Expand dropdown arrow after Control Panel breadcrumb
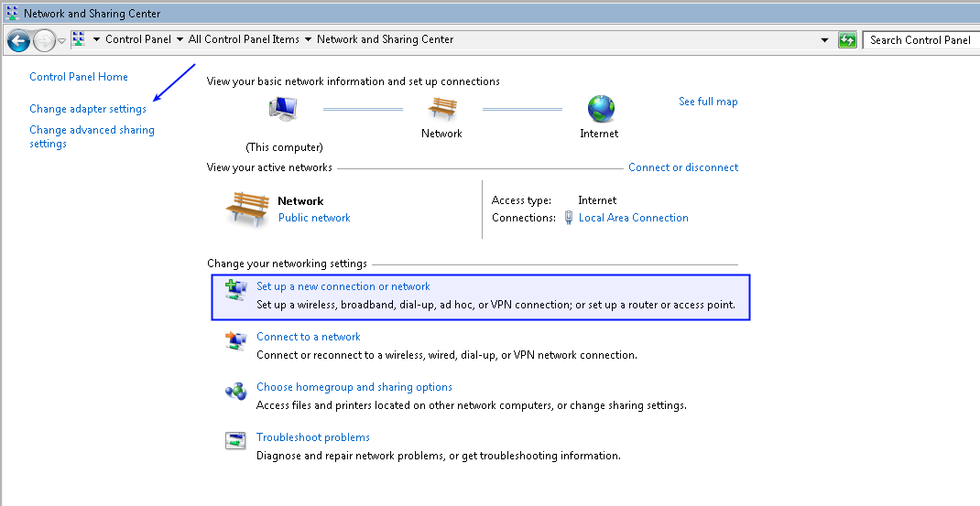The width and height of the screenshot is (980, 506). (x=180, y=39)
